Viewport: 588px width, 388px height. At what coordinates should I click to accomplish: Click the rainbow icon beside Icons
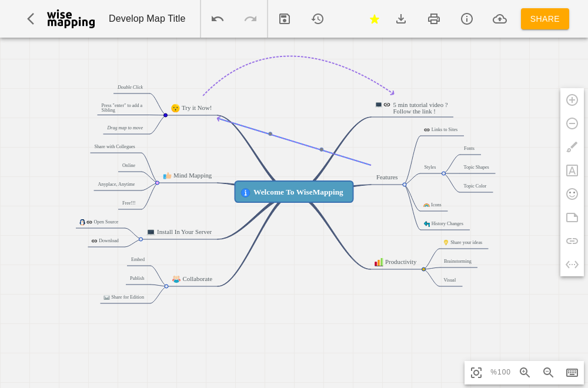tap(426, 205)
